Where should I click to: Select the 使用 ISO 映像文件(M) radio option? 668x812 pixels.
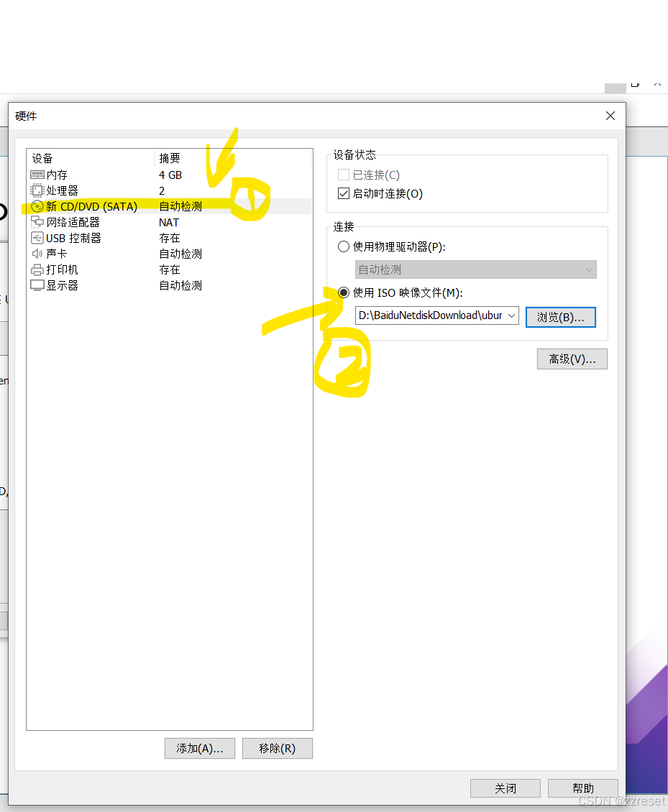click(343, 292)
